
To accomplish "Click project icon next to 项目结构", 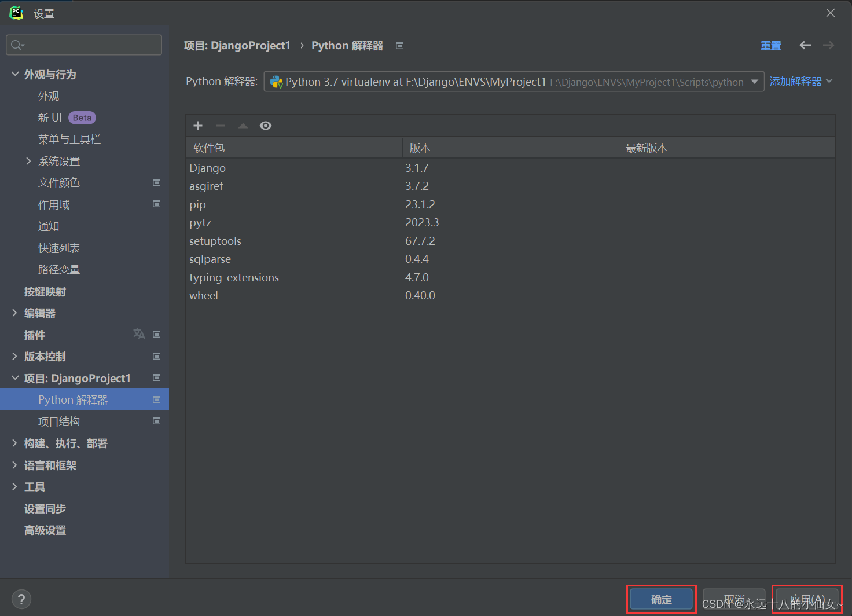I will pyautogui.click(x=156, y=421).
